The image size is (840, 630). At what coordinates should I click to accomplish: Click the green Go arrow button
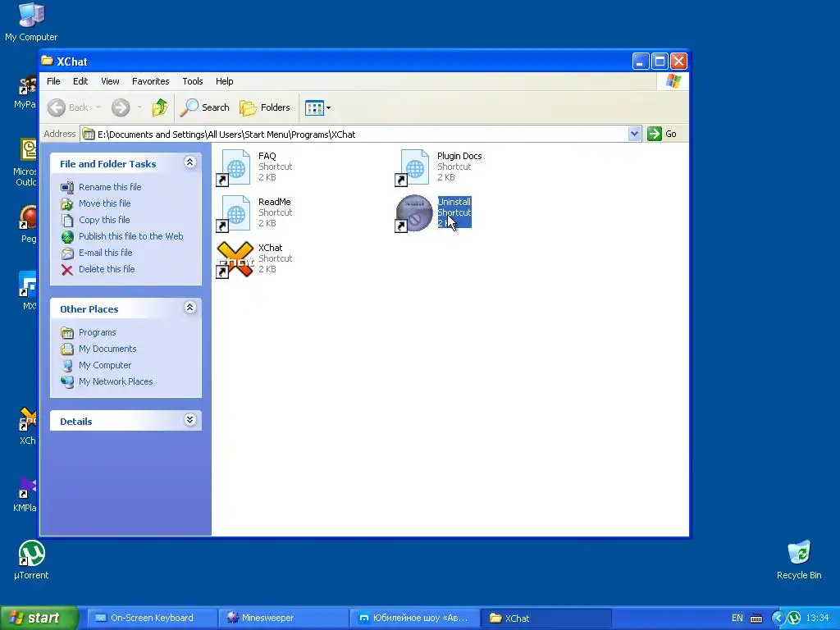[654, 134]
